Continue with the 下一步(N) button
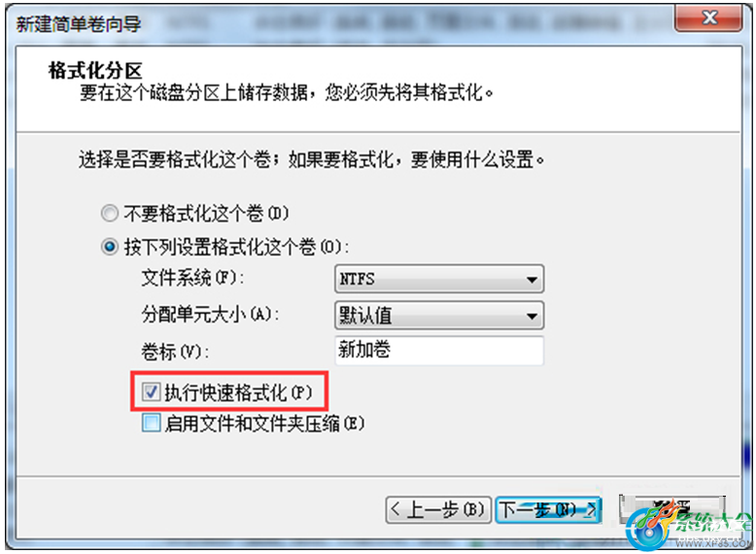 pyautogui.click(x=548, y=509)
